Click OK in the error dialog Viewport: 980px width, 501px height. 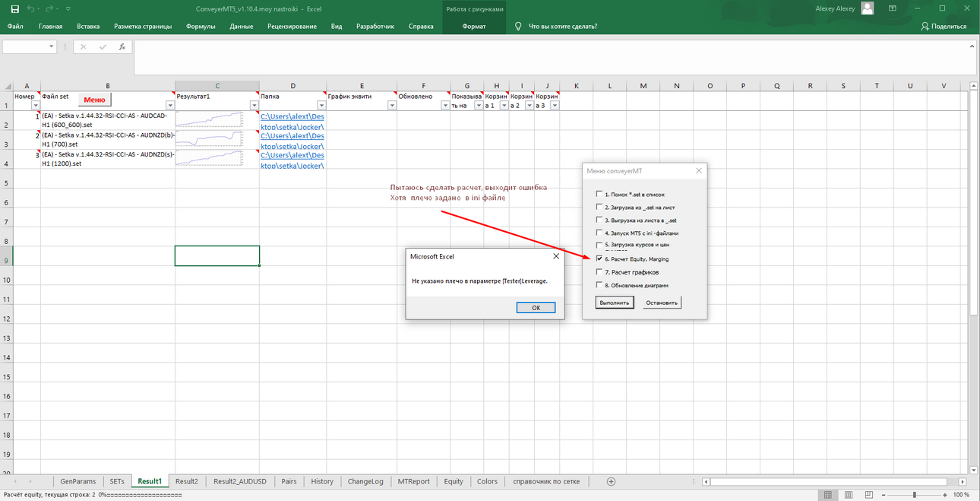(536, 308)
